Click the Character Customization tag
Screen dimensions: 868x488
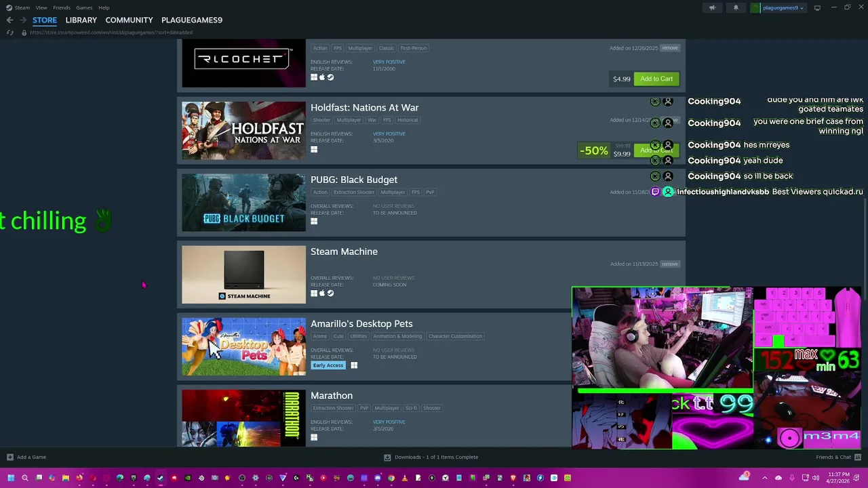(455, 336)
